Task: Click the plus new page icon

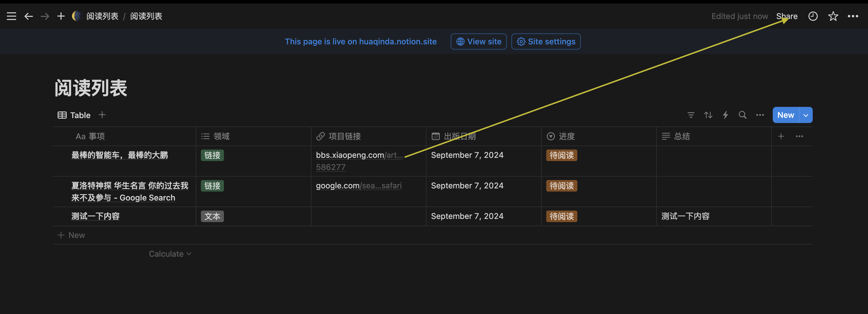Action: point(61,16)
